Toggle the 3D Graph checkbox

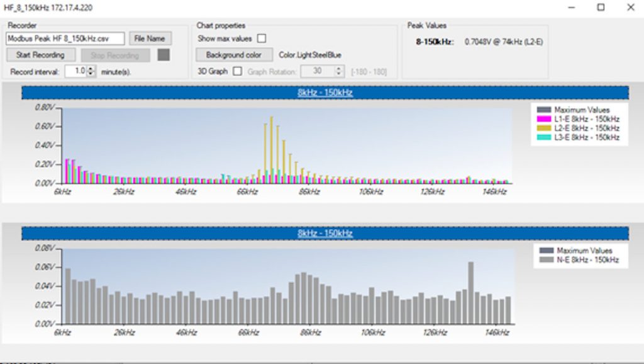(x=237, y=71)
